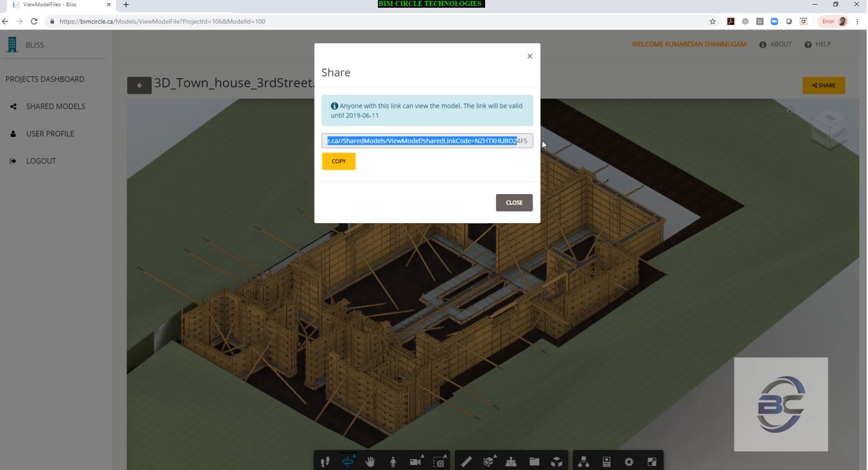Go back in browser history
This screenshot has height=470, width=868.
(x=5, y=21)
